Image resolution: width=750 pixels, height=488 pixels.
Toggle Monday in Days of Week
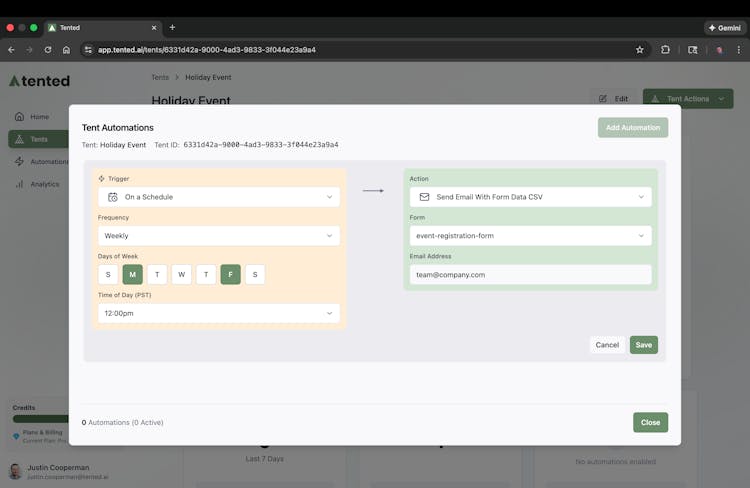[x=132, y=274]
